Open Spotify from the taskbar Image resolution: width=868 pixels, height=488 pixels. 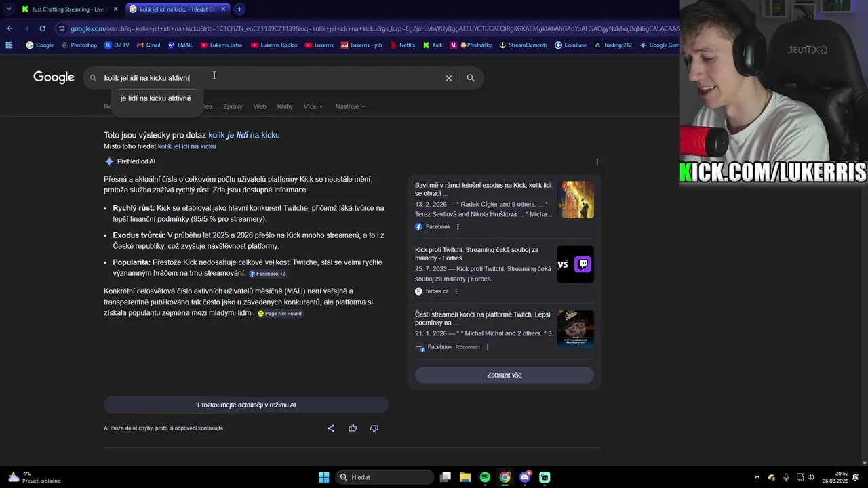click(x=485, y=477)
